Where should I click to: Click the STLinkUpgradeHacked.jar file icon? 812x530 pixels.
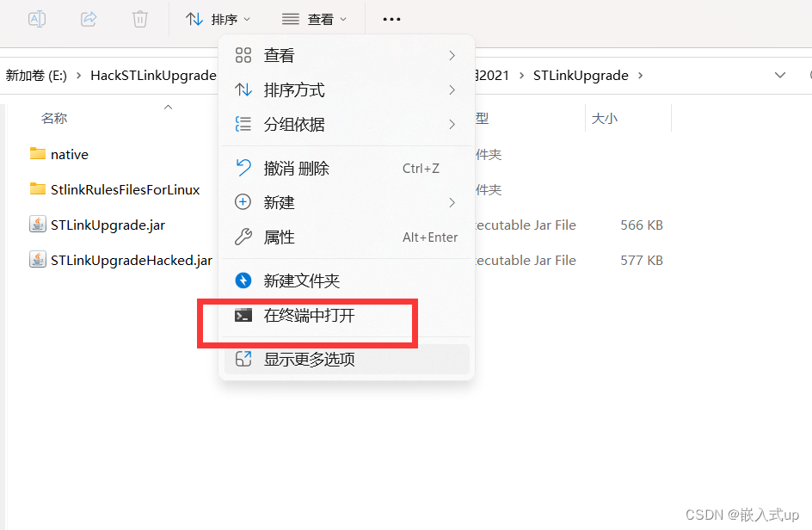[x=37, y=260]
